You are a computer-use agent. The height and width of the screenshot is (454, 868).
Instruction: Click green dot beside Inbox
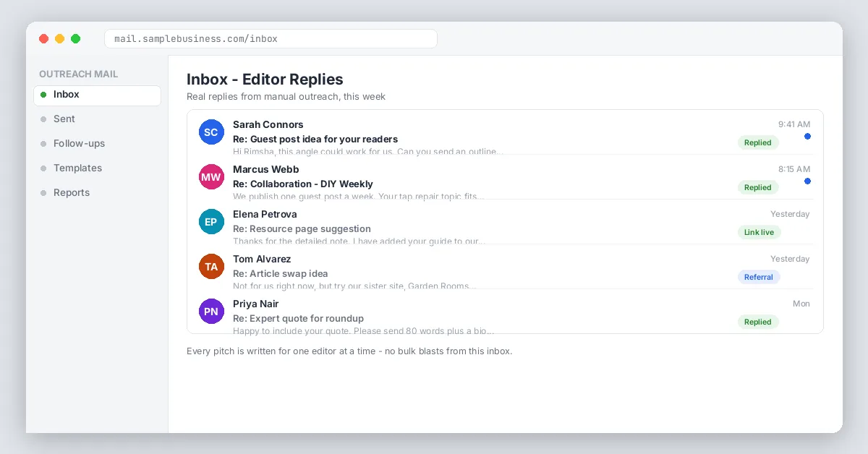(x=43, y=95)
